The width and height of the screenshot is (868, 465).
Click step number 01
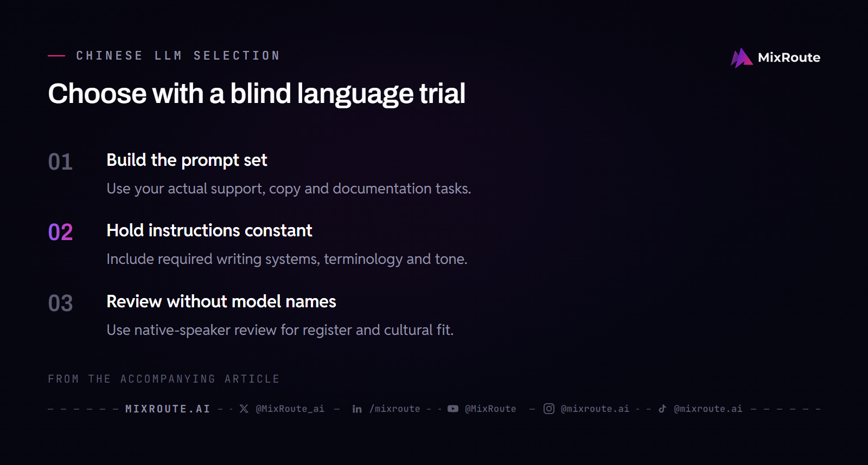60,162
